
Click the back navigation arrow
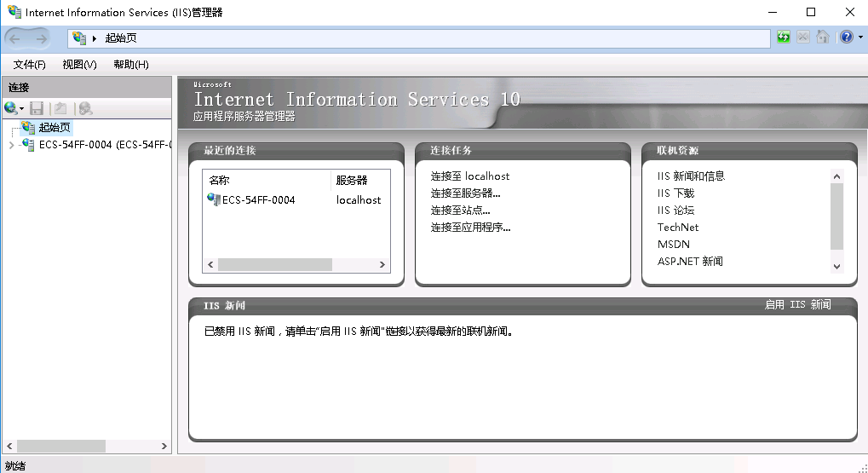click(15, 38)
